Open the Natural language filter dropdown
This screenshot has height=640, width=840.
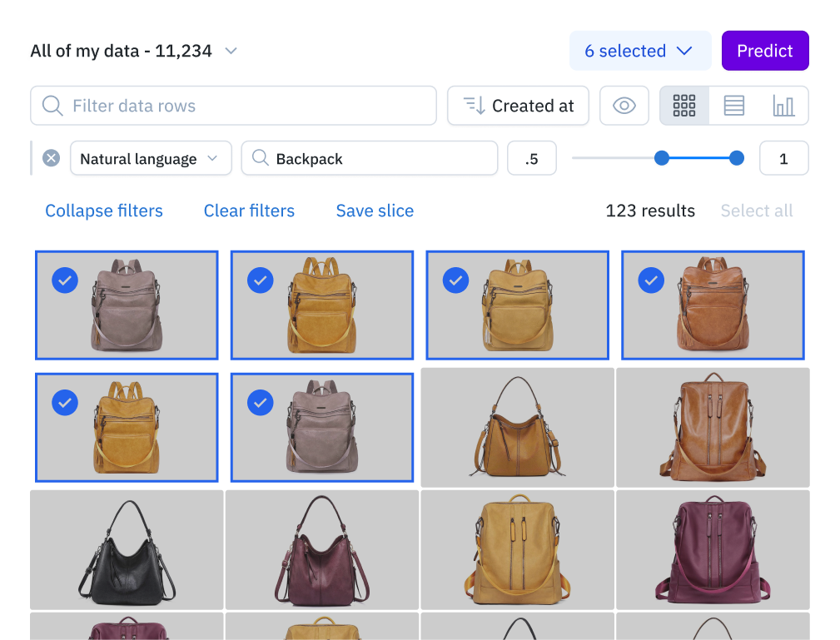click(x=151, y=158)
